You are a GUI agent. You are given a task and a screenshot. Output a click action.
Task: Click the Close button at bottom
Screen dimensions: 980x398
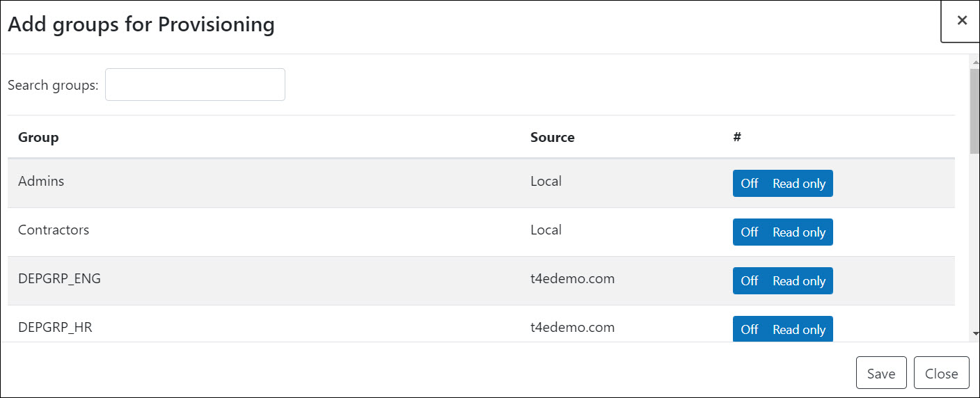(x=941, y=374)
